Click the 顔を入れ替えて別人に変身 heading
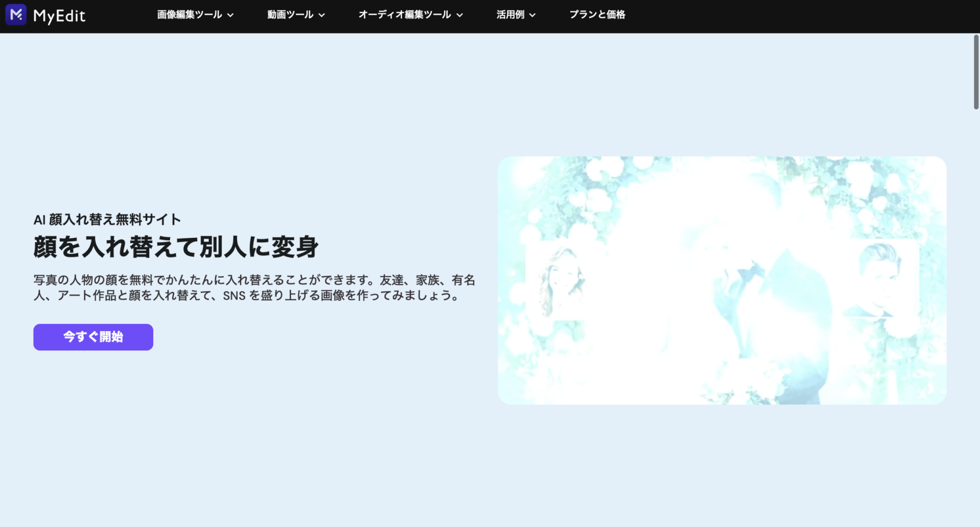 click(176, 247)
